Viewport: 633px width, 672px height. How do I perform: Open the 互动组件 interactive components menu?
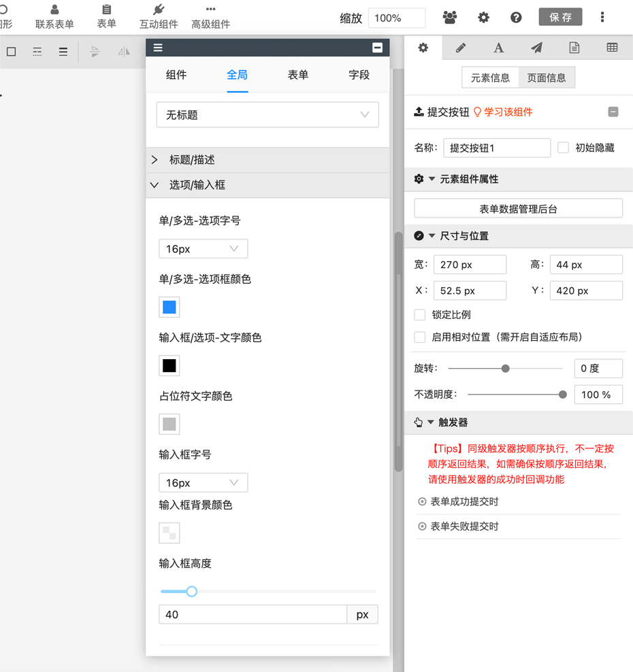pyautogui.click(x=159, y=17)
